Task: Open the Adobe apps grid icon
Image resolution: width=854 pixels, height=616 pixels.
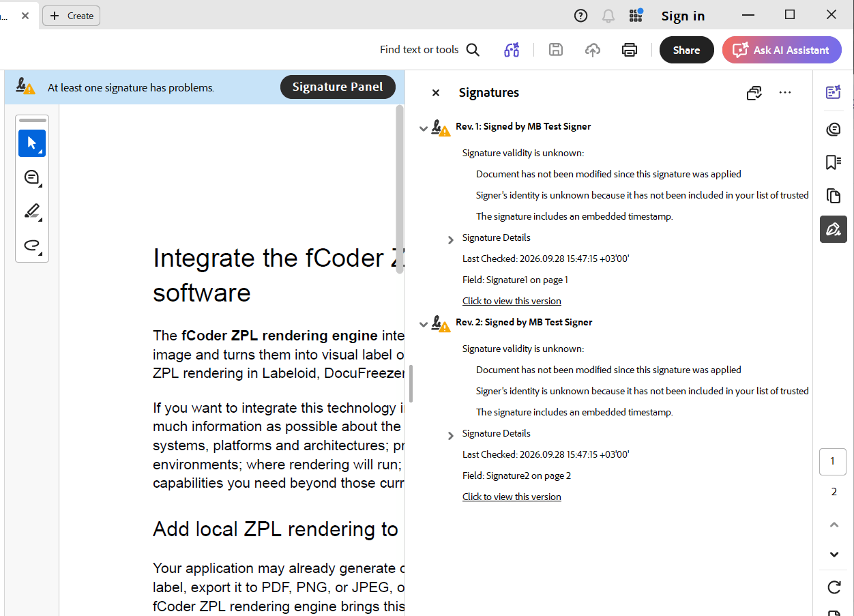Action: (x=636, y=15)
